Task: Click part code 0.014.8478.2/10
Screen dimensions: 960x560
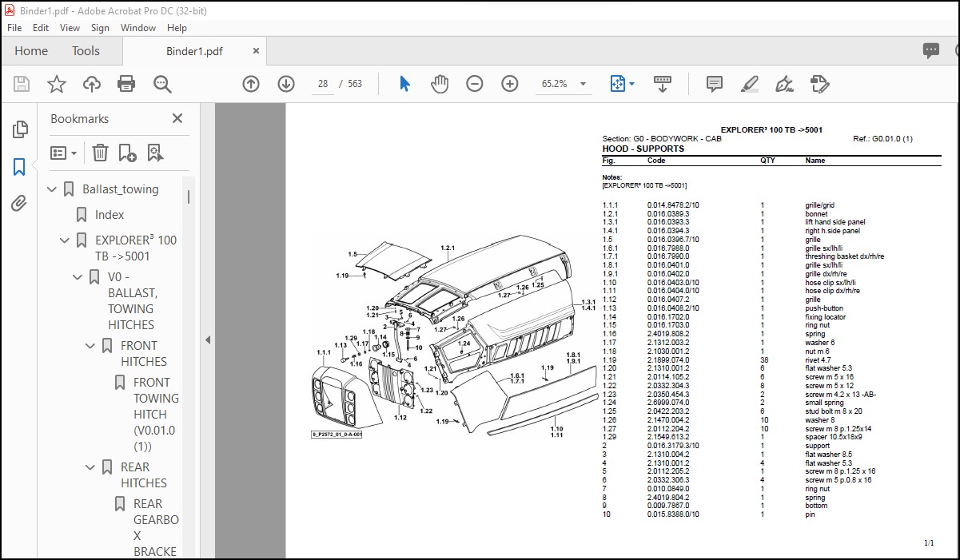Action: 673,205
